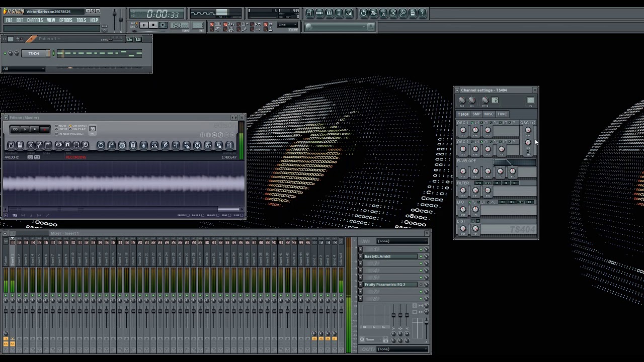Open the audio editor scissors icon in top toolbar
Viewport: 644px width, 362px height.
tap(393, 13)
